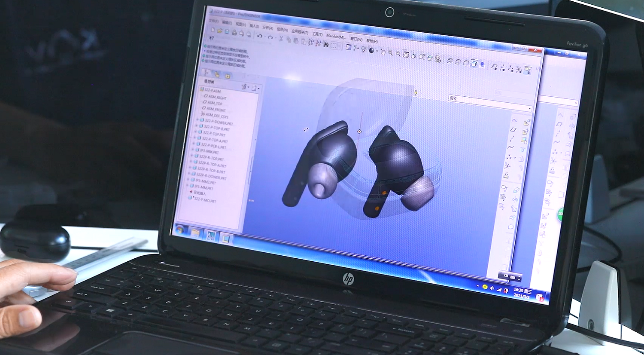Click the Paste icon

296,41
